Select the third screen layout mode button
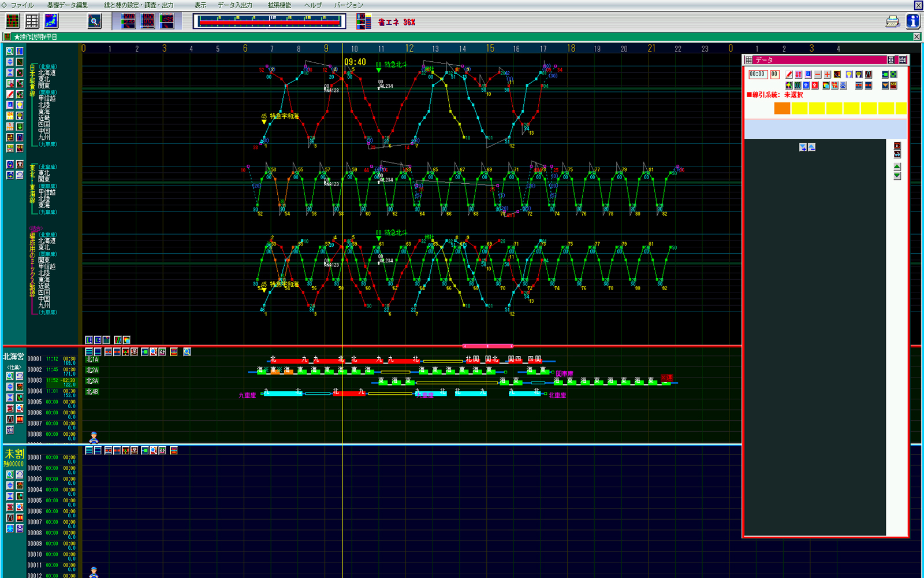The image size is (924, 578). [167, 21]
